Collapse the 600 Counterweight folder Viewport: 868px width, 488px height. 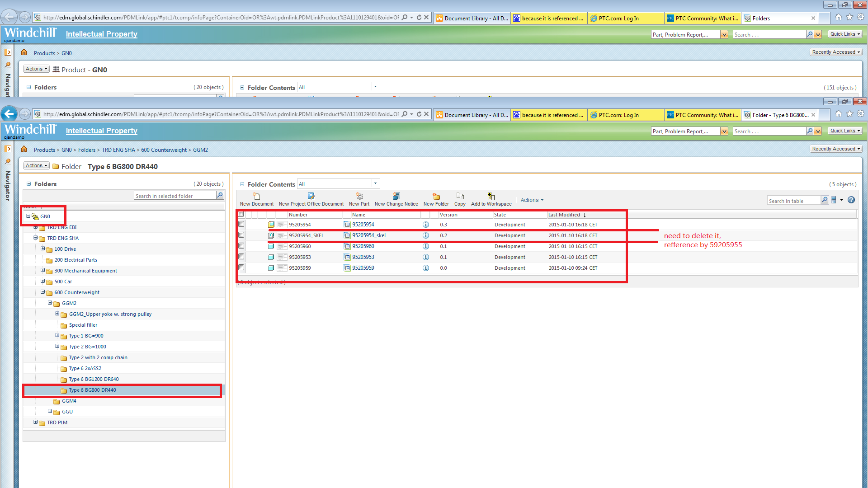pyautogui.click(x=43, y=292)
